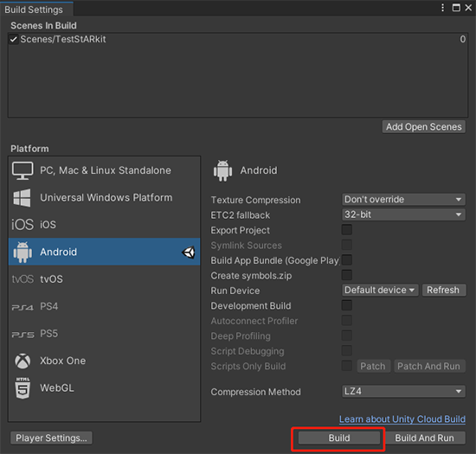Select the Xbox One logo icon

[23, 361]
